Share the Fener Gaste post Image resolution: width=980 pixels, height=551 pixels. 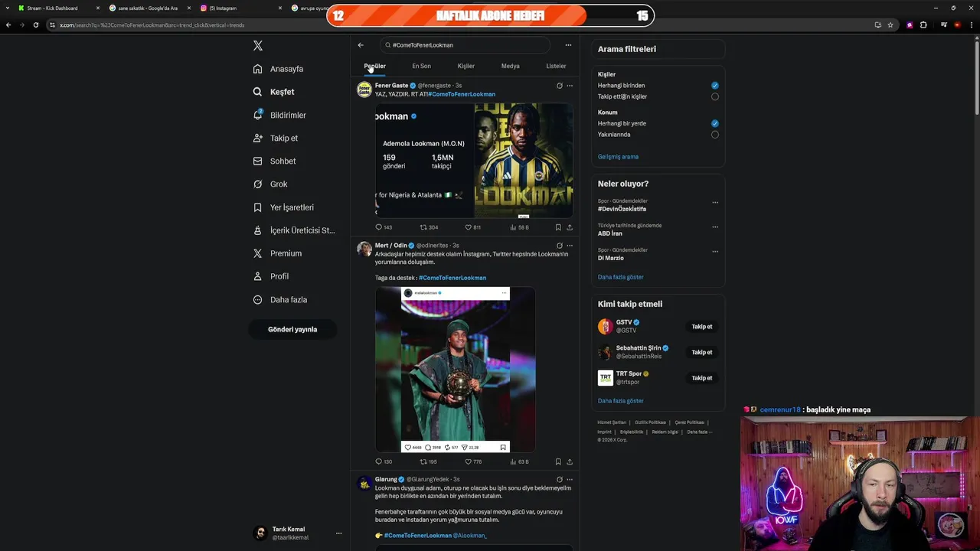tap(570, 227)
